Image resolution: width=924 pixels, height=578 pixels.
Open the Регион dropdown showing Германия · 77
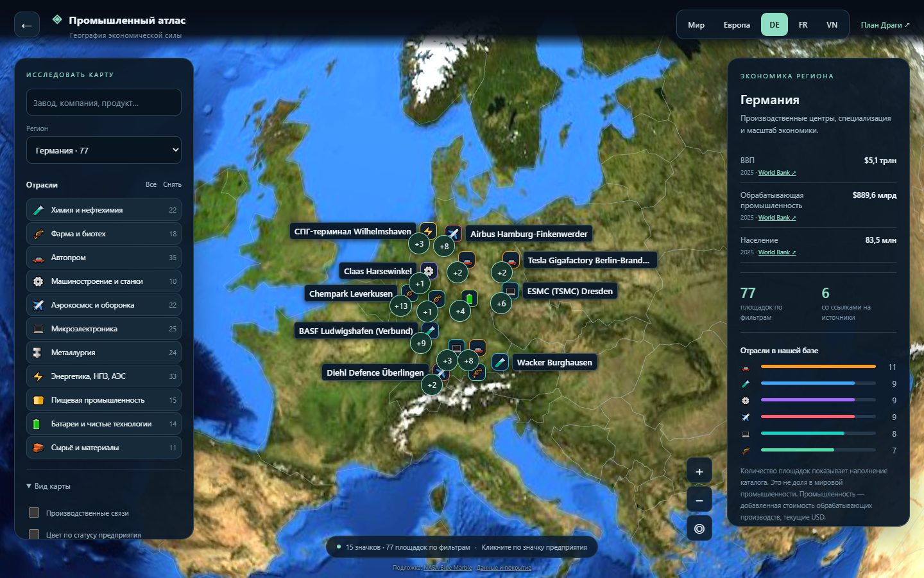point(104,150)
